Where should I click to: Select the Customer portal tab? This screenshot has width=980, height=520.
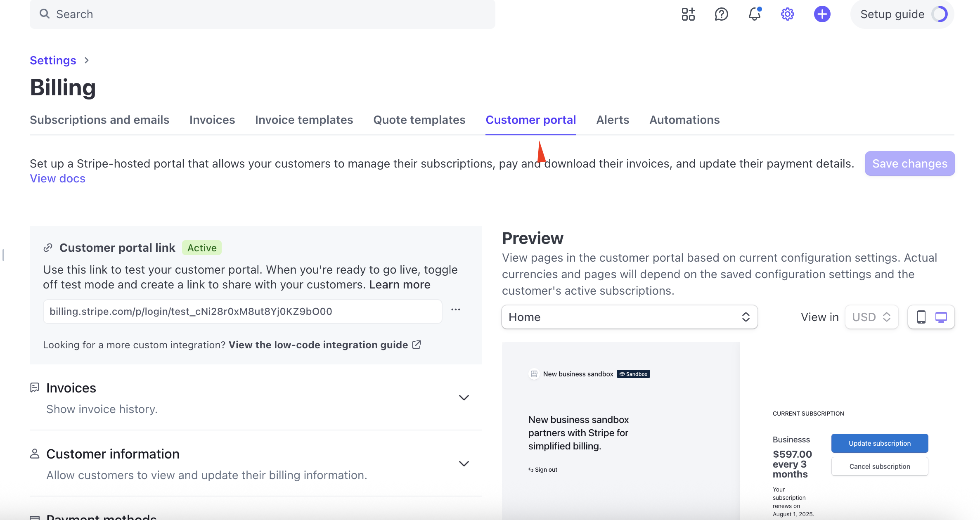tap(531, 120)
